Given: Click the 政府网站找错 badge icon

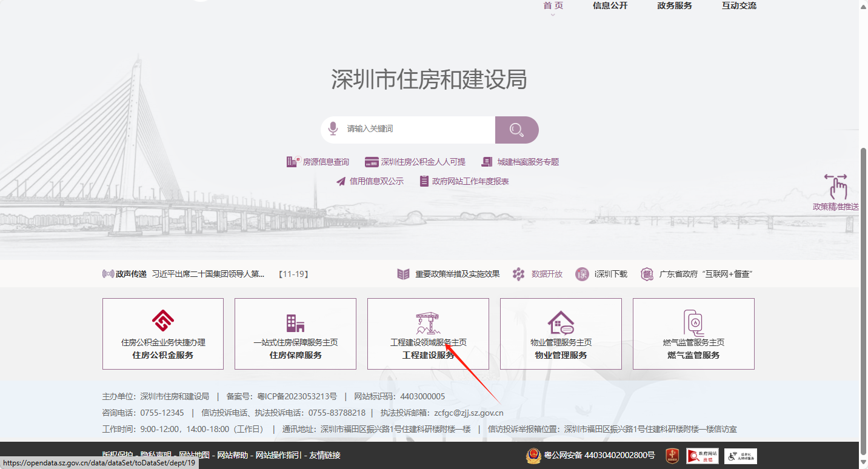Looking at the screenshot, I should [703, 456].
